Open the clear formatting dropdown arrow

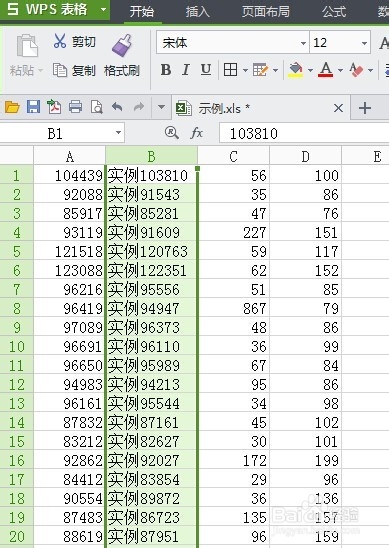coord(370,70)
